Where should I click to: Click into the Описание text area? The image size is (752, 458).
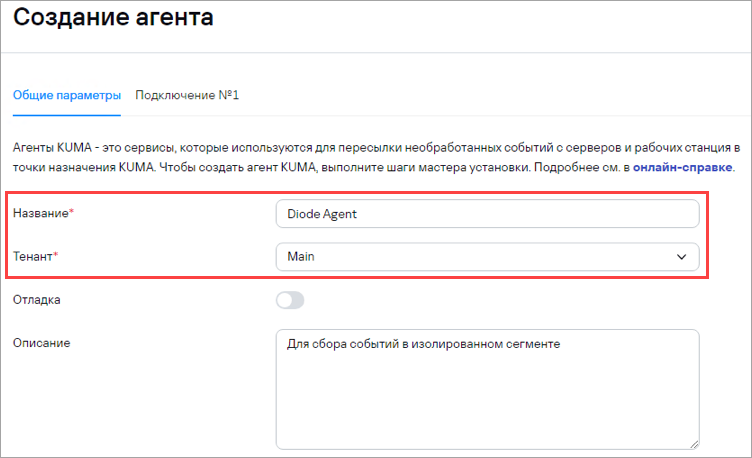487,389
